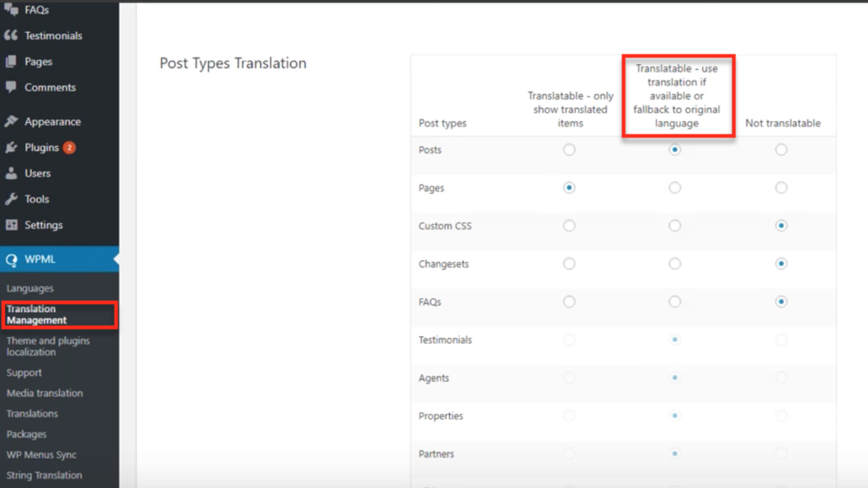Go to String Translation page
Viewport: 868px width, 488px height.
(x=45, y=475)
